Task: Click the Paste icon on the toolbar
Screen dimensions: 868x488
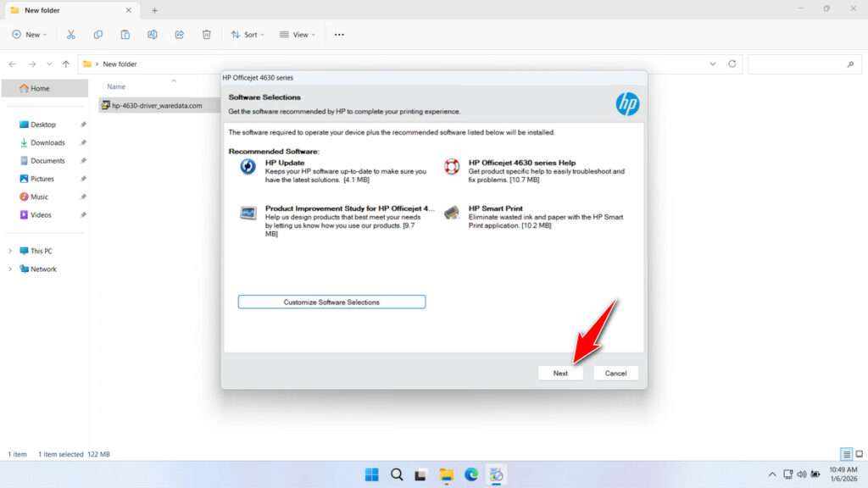Action: (x=125, y=34)
